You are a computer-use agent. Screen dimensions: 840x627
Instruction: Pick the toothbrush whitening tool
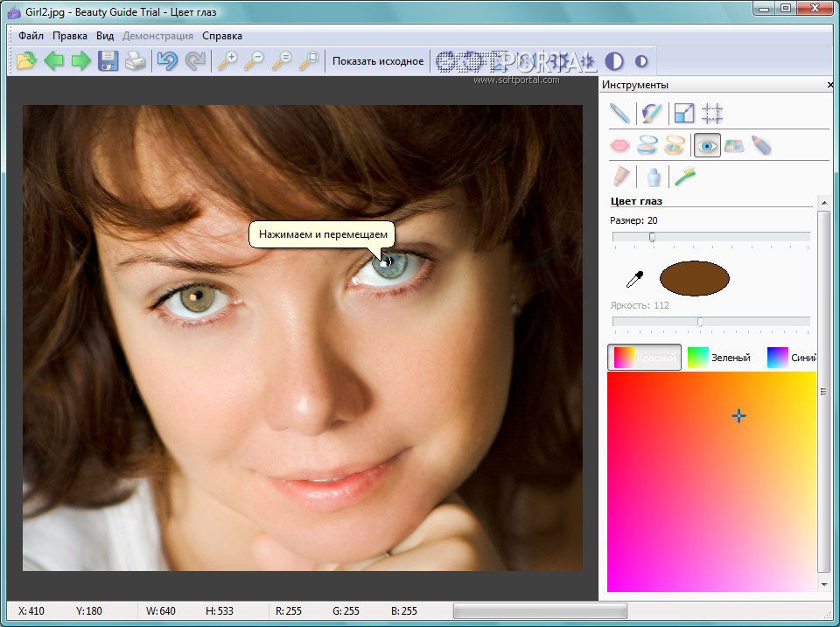click(684, 176)
